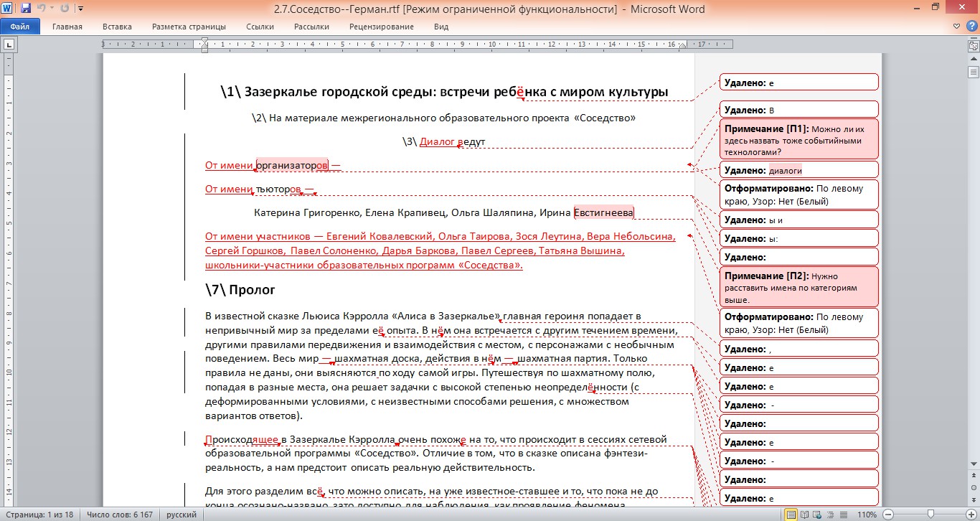Switch to Full Screen Reading view
Screen dimensions: 980x521
tap(804, 515)
